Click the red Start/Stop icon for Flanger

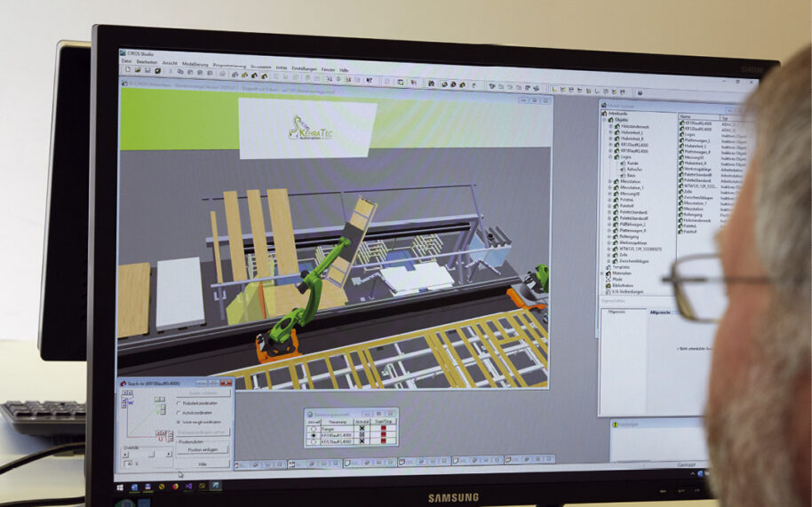coord(384,429)
